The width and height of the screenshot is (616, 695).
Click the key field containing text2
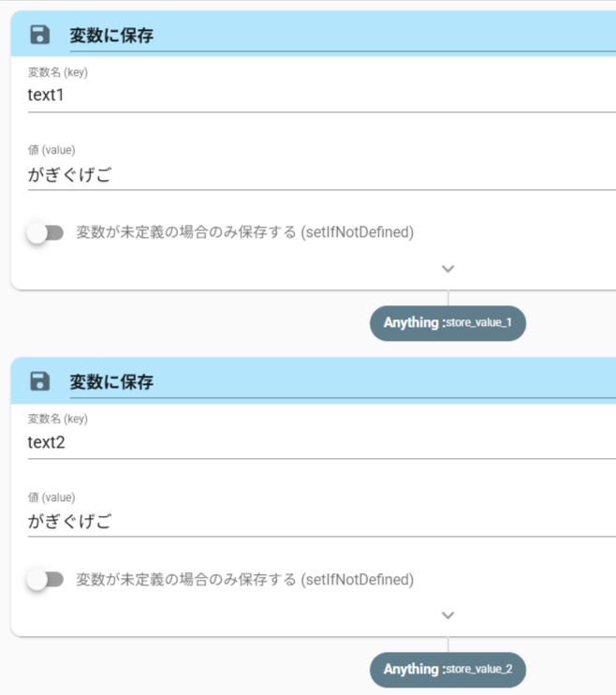318,442
